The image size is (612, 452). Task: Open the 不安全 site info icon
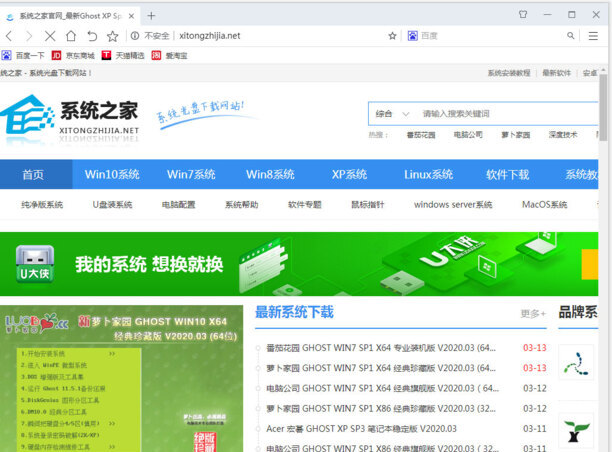click(135, 36)
